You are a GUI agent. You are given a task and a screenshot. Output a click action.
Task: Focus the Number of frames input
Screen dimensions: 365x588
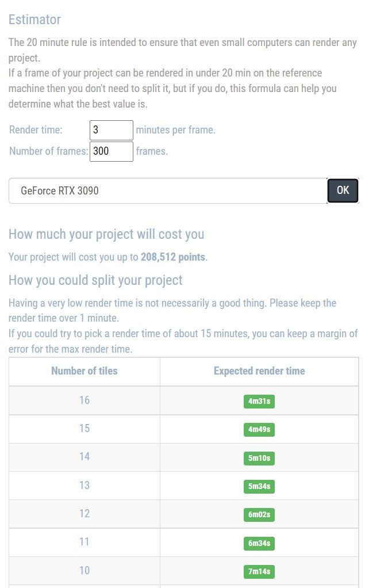point(112,151)
